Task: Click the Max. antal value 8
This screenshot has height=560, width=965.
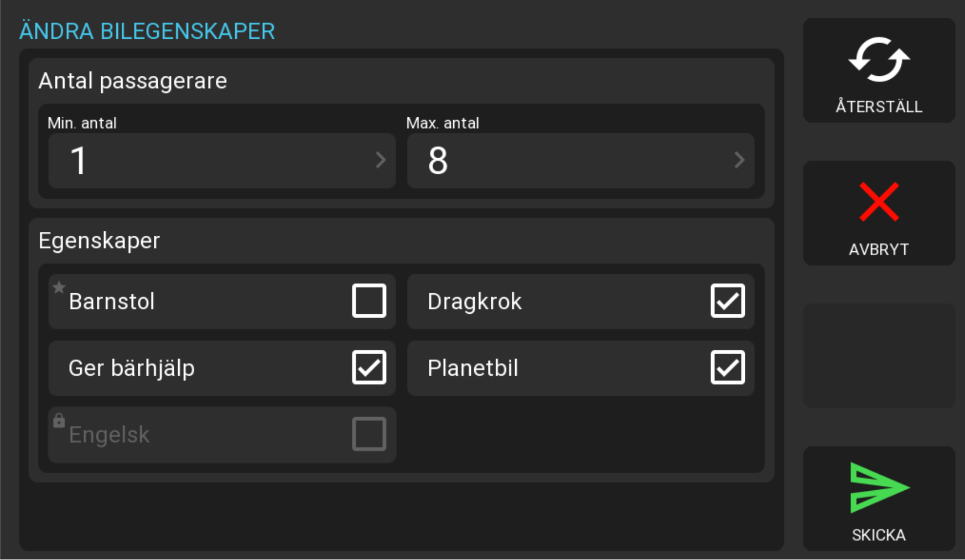Action: (438, 161)
